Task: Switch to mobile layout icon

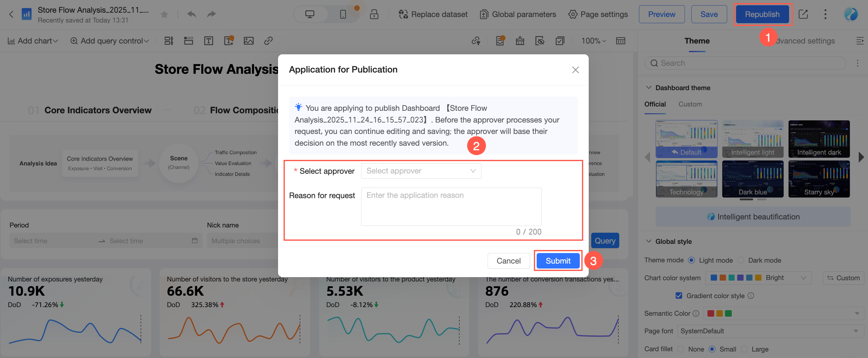Action: 343,14
